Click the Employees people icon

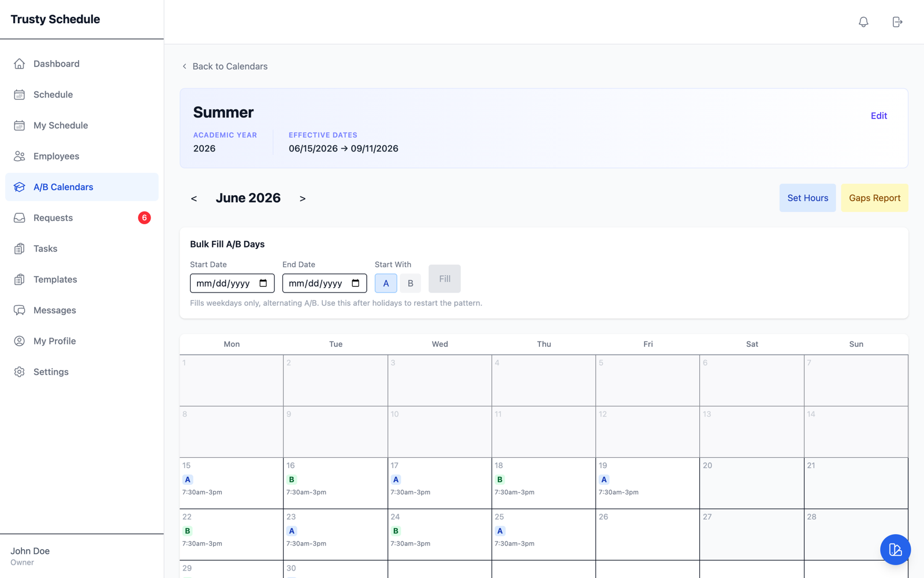[x=20, y=156]
